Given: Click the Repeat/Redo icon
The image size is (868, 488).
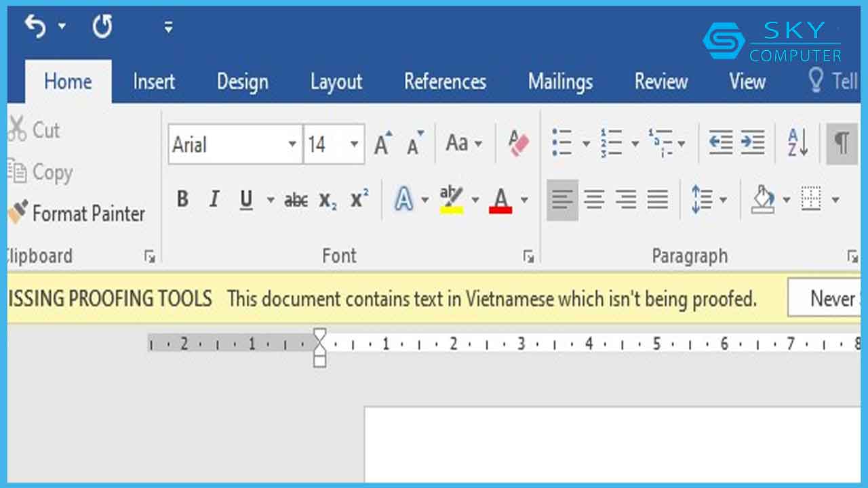Looking at the screenshot, I should [x=102, y=26].
